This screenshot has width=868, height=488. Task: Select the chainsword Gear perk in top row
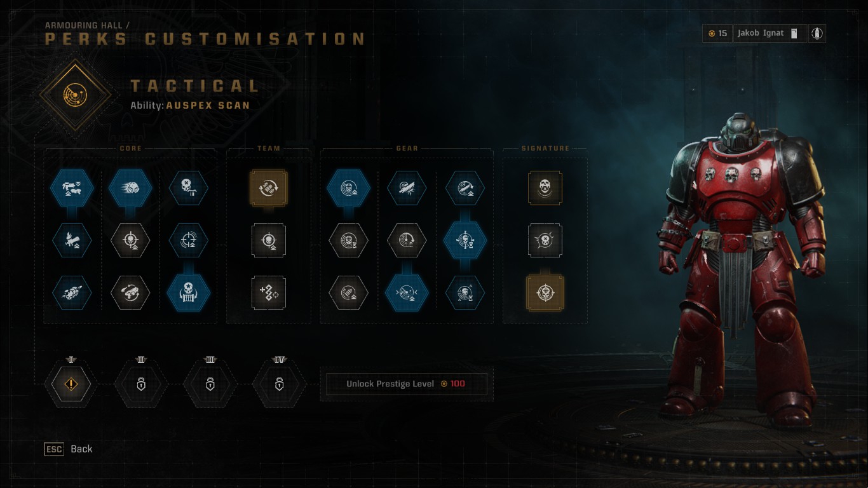click(407, 188)
